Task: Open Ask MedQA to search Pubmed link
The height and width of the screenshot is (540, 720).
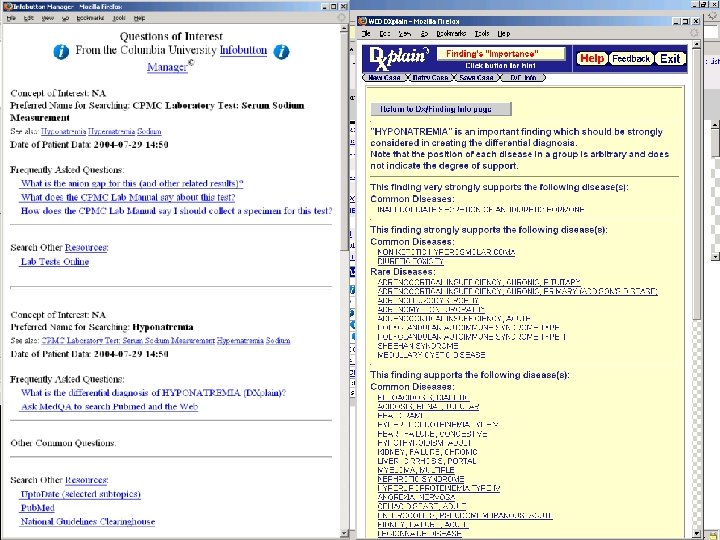Action: pyautogui.click(x=109, y=406)
